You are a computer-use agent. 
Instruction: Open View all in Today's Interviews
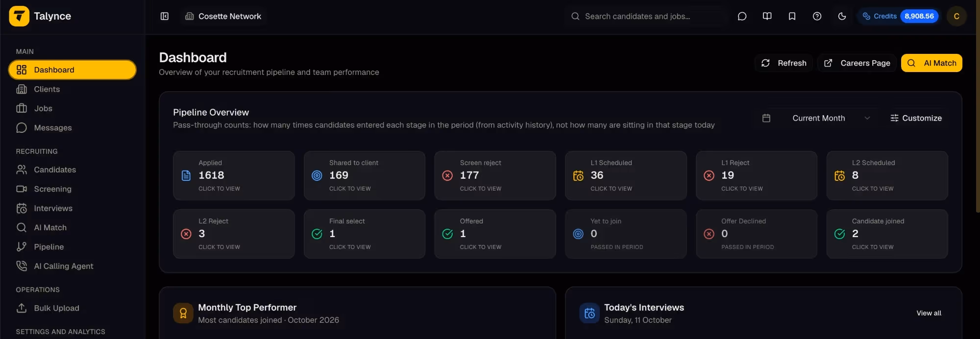click(929, 313)
